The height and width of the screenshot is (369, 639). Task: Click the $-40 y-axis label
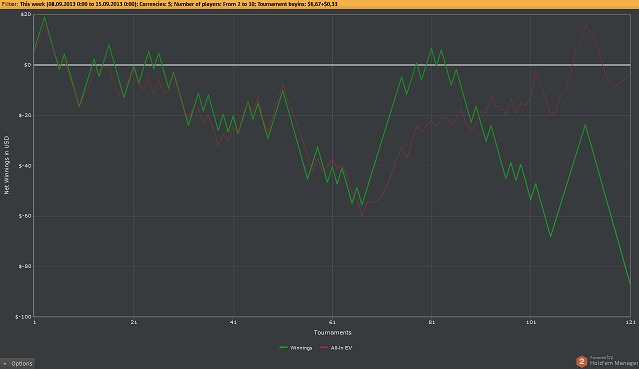pos(25,166)
